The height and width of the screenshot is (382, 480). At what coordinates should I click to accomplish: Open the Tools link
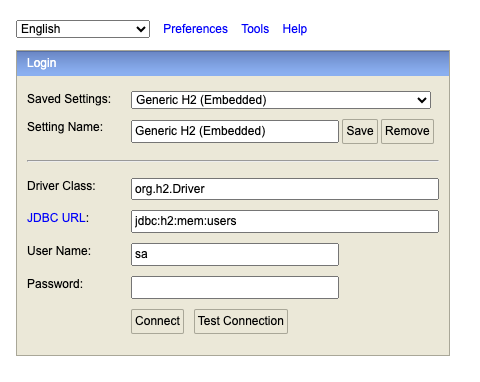[255, 29]
